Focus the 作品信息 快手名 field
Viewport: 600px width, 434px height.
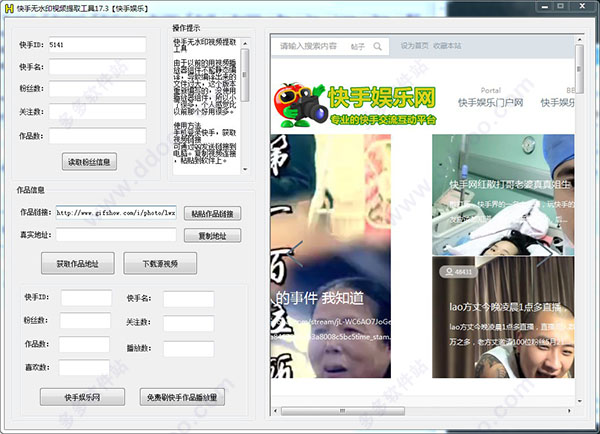coord(189,299)
